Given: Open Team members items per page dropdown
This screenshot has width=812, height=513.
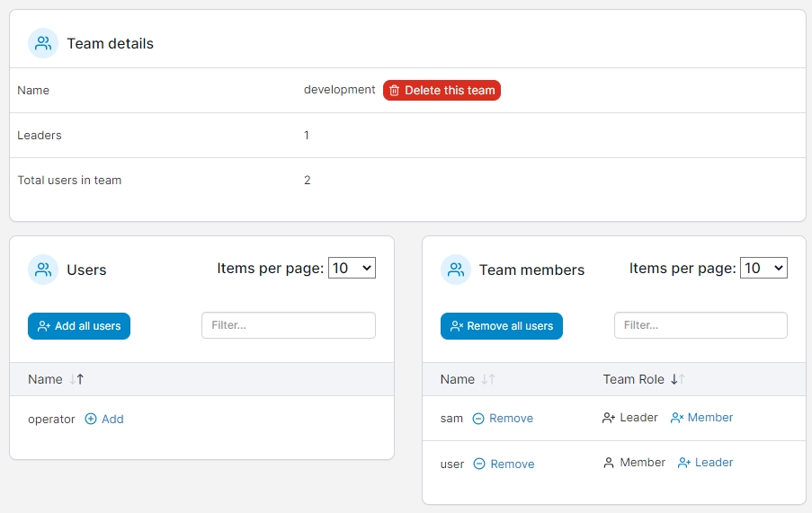Looking at the screenshot, I should point(763,268).
